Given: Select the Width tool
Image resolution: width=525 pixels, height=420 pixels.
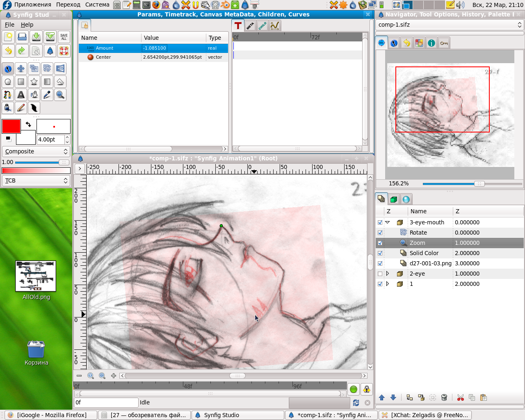Looking at the screenshot, I should pos(34,108).
